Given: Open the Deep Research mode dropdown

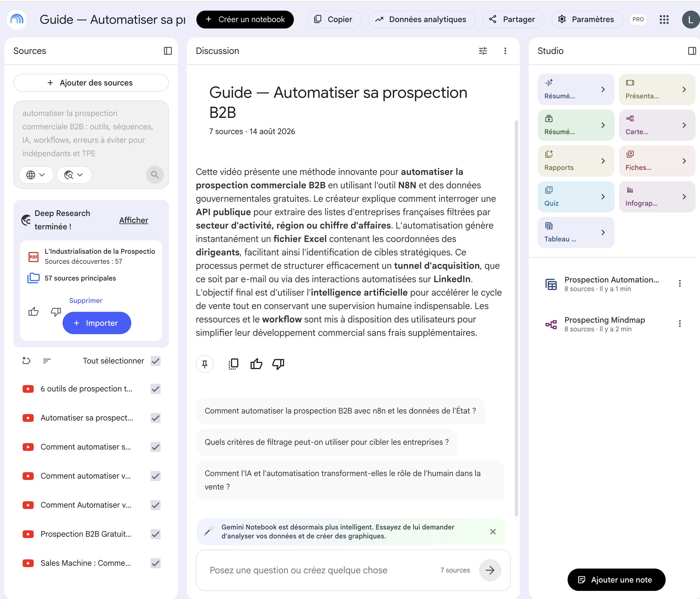Looking at the screenshot, I should [x=74, y=175].
